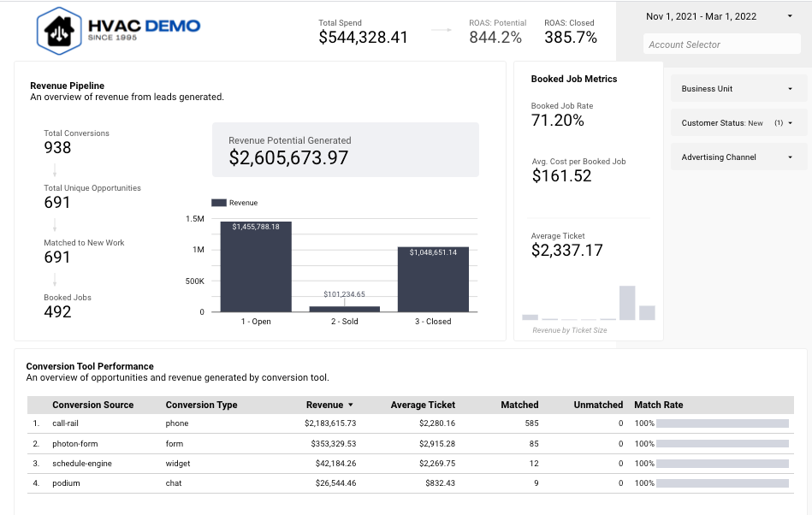Click the $42,184.26 revenue cell
Screen dimensions: 812x515
pos(335,463)
